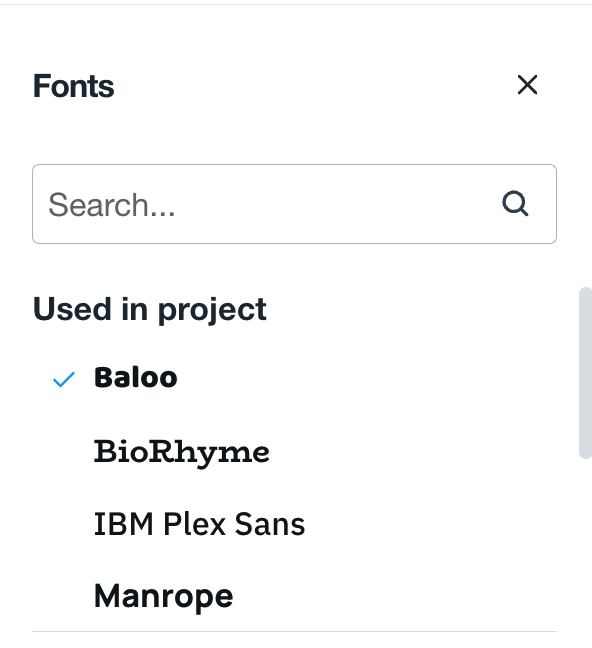Click the blue checkmark beside Baloo
Image resolution: width=592 pixels, height=648 pixels.
(x=64, y=379)
